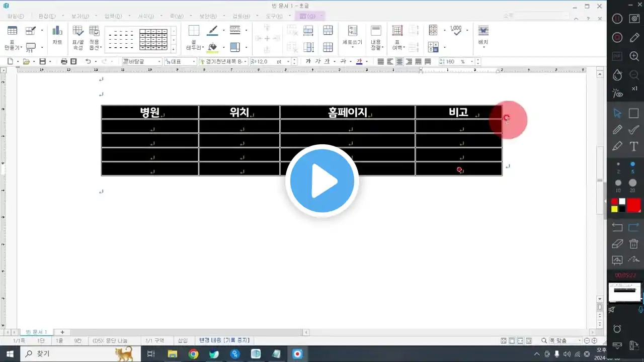Viewport: 644px width, 362px height.
Task: Pick the large red color swatch
Action: pos(633,205)
